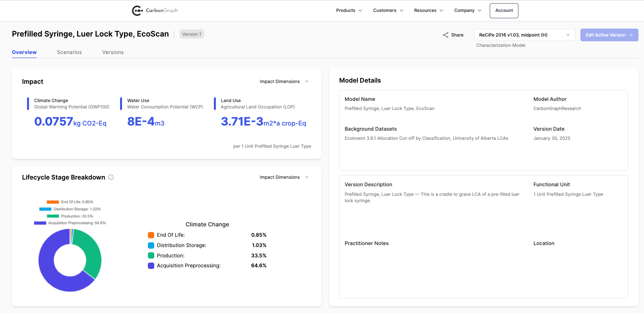Click Model Author value CarbonGraphResearch
This screenshot has width=644, height=313.
557,108
